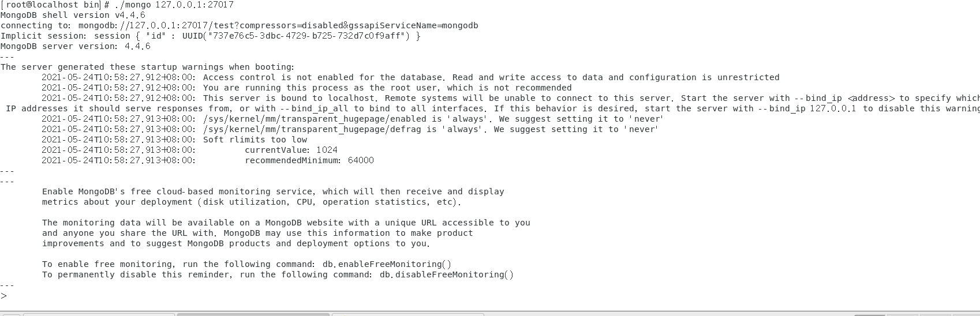This screenshot has width=980, height=316.
Task: Click the transparent_hugepage/enabled warning path
Action: tap(314, 119)
